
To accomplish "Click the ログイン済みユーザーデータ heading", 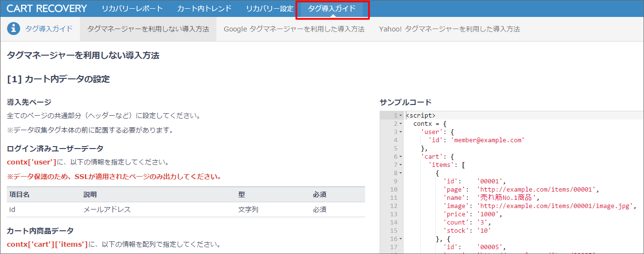I will click(55, 149).
